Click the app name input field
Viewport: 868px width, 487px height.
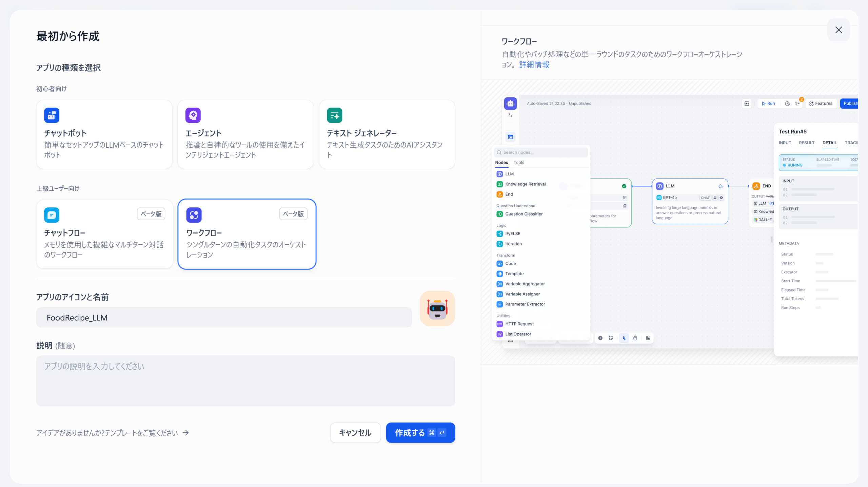click(224, 318)
